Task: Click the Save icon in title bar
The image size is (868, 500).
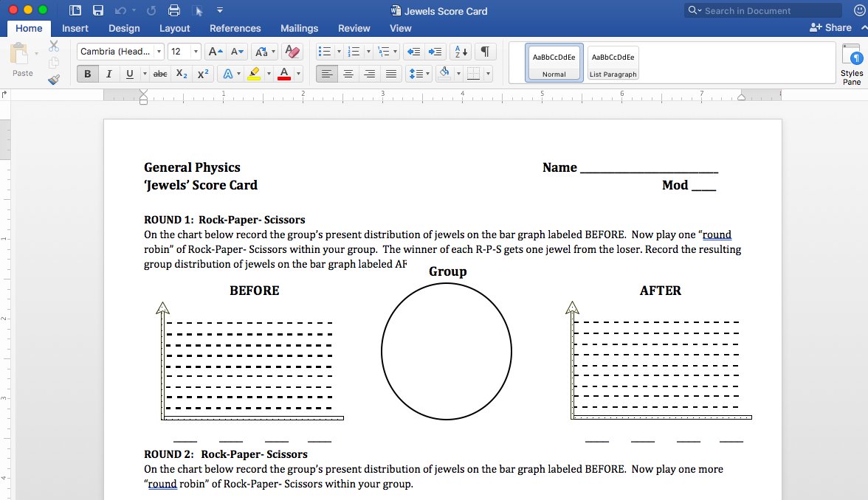Action: (x=98, y=10)
